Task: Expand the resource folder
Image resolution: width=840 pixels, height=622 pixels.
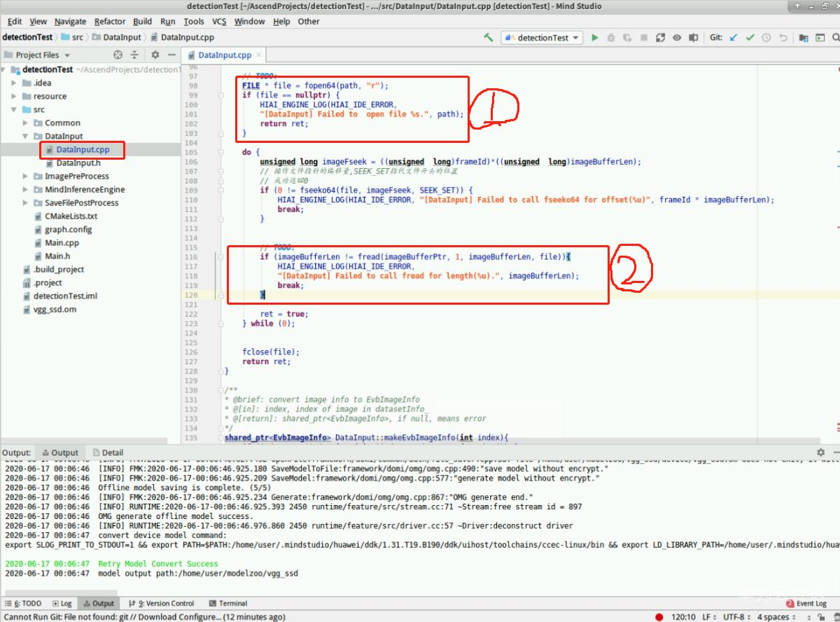Action: 14,96
